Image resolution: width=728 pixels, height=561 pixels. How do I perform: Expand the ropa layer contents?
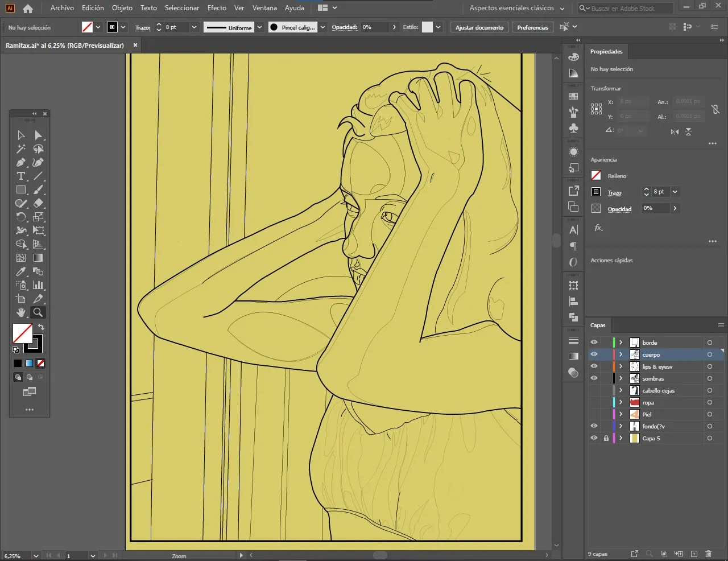coord(621,402)
